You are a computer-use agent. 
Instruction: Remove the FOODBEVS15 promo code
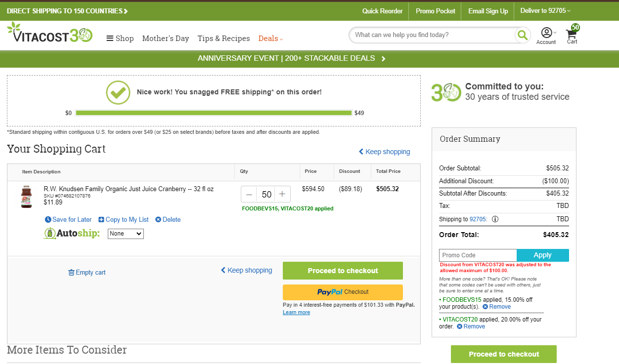click(x=496, y=307)
